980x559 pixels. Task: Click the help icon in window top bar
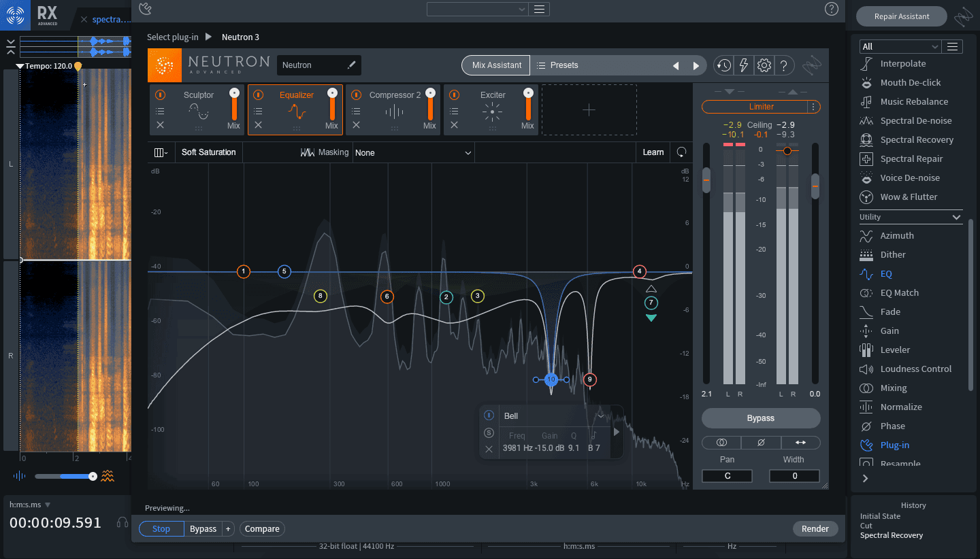pos(831,9)
